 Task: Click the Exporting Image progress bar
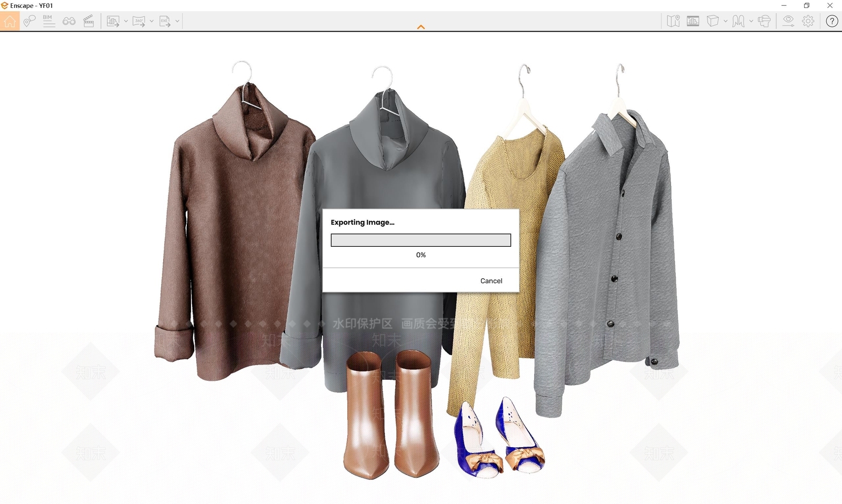(421, 240)
